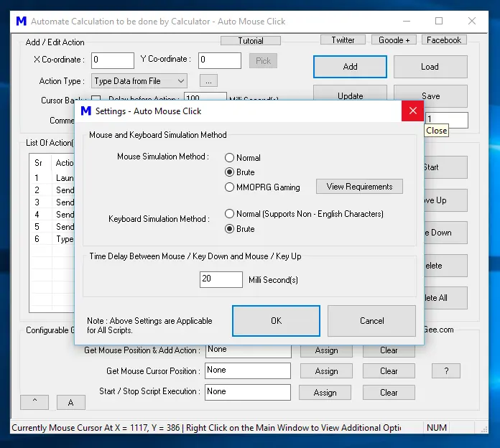Screen dimensions: 500x448
Task: Select Brute mouse simulation method
Action: tap(230, 172)
